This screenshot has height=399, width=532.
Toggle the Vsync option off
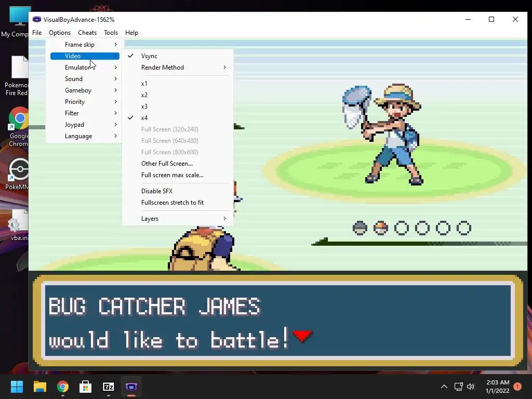point(178,56)
